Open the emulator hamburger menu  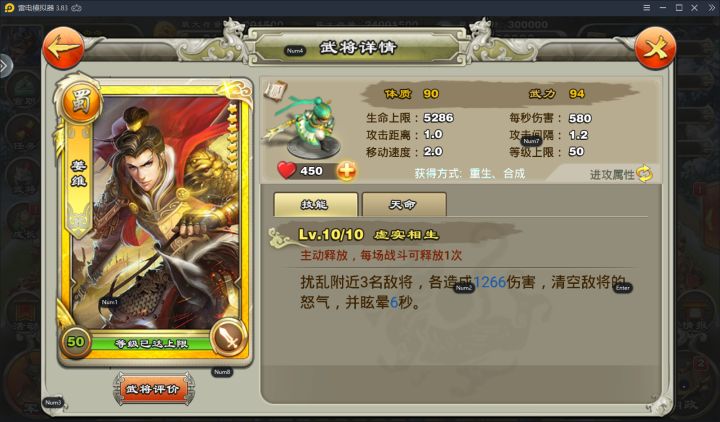647,8
